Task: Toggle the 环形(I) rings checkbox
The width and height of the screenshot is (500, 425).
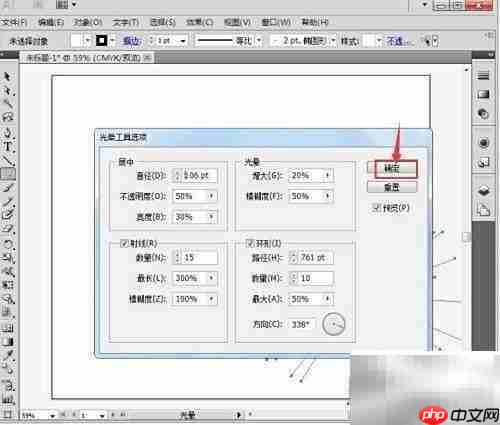Action: click(x=250, y=243)
